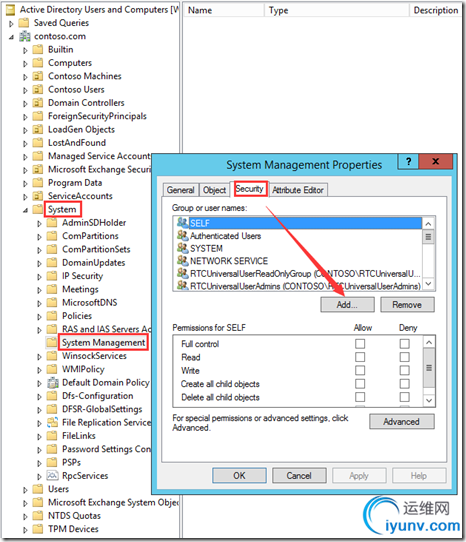Screen dimensions: 466x542
Task: Click the NETWORK SERVICE account icon
Action: point(183,261)
